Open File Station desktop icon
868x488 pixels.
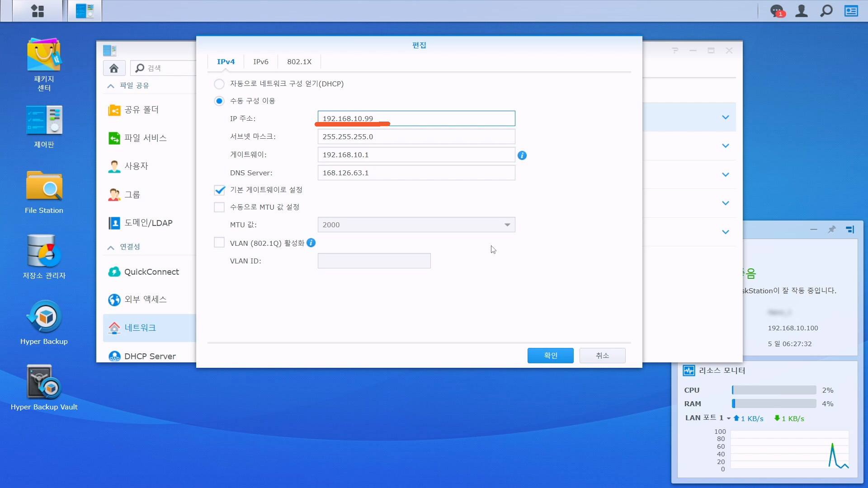[x=44, y=186]
